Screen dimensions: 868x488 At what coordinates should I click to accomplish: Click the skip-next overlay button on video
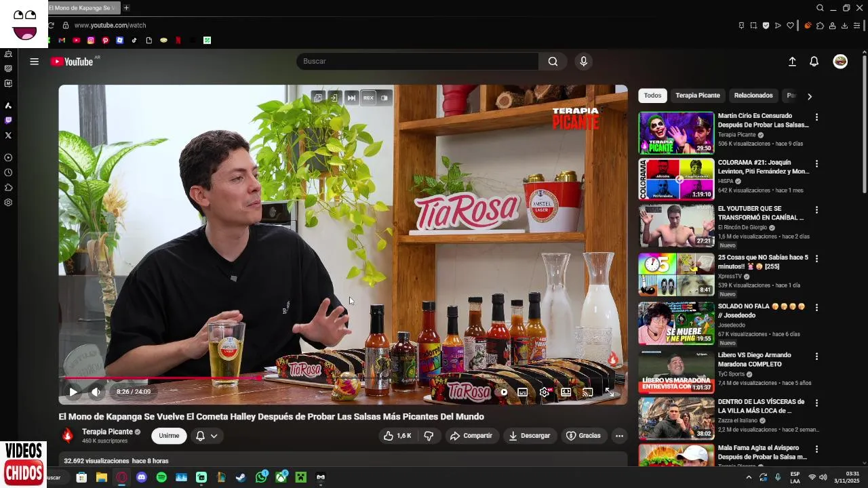(x=351, y=98)
